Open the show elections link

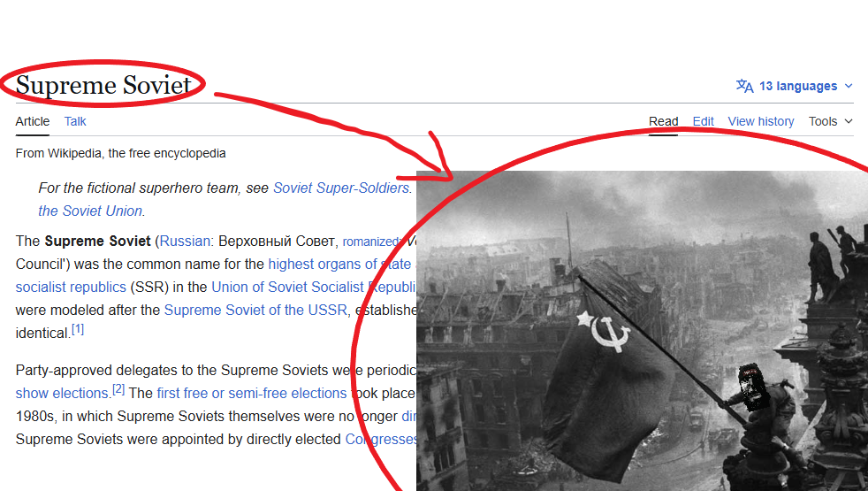62,393
